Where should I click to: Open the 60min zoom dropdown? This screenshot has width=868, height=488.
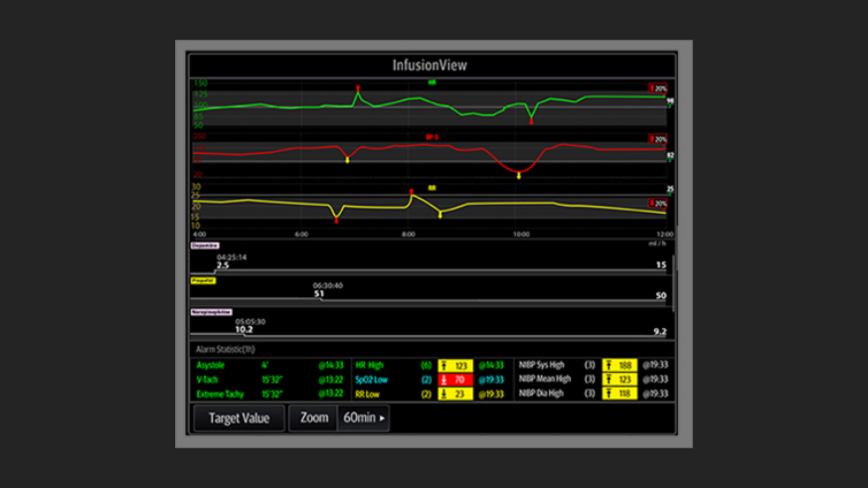[x=363, y=418]
